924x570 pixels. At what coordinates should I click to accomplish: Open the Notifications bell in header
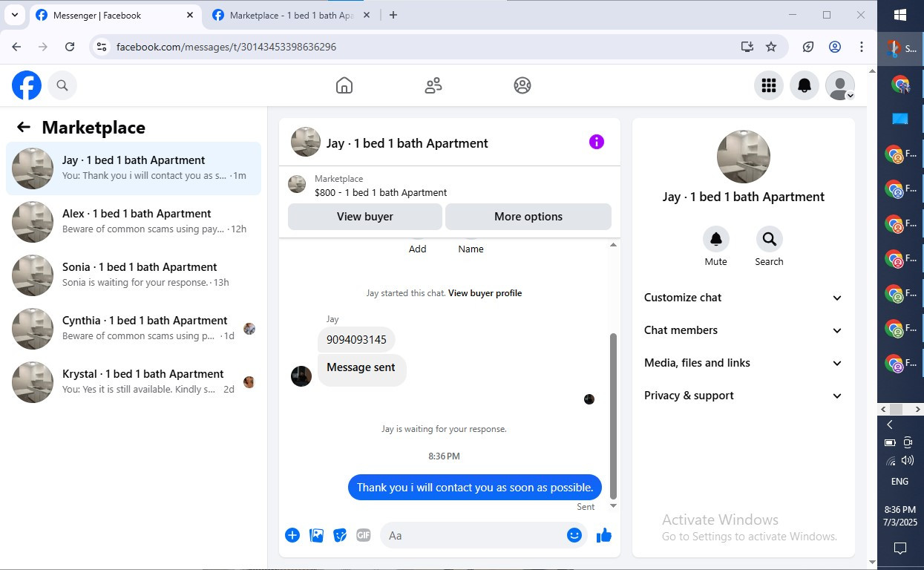[x=805, y=85]
